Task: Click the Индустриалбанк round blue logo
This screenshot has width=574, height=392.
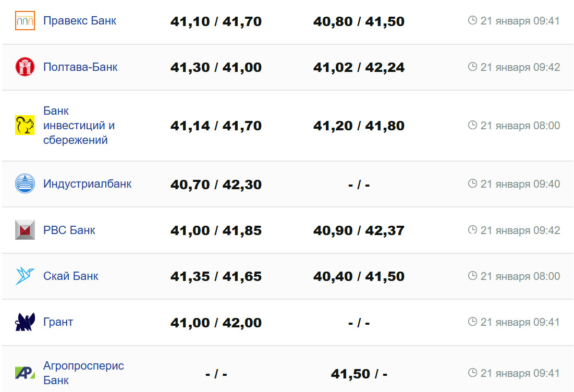Action: (25, 184)
